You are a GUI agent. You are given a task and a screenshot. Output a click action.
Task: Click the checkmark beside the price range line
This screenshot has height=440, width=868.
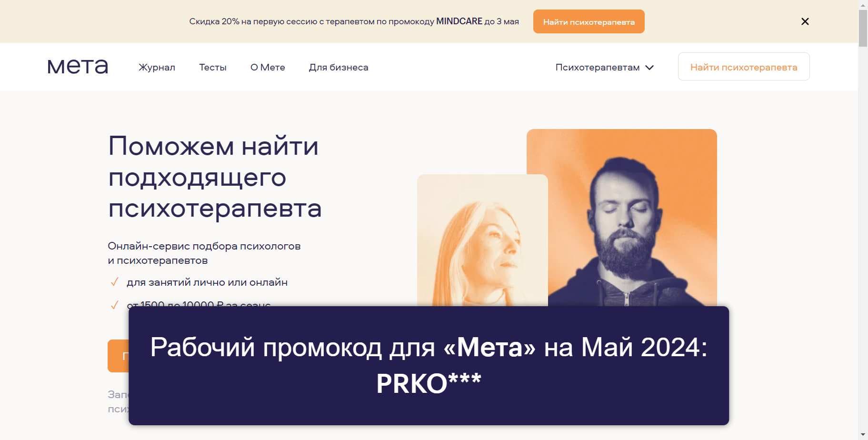point(114,305)
